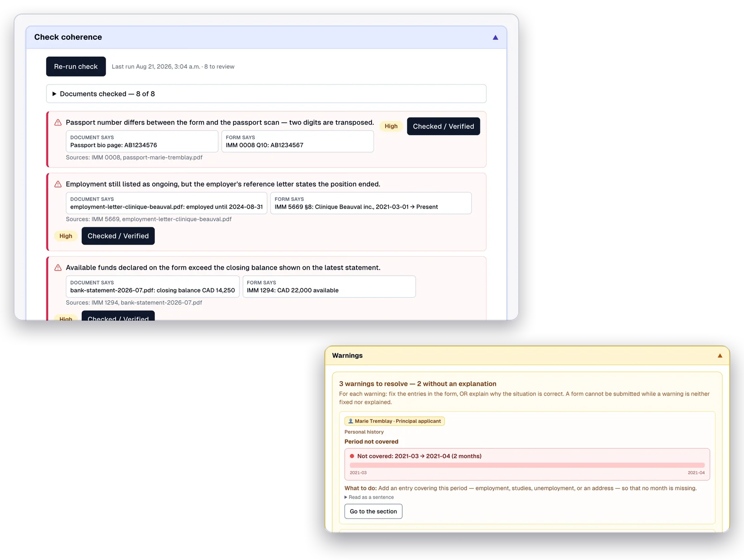The height and width of the screenshot is (560, 744).
Task: Click Passport bio page: AB1234576 box
Action: click(142, 141)
